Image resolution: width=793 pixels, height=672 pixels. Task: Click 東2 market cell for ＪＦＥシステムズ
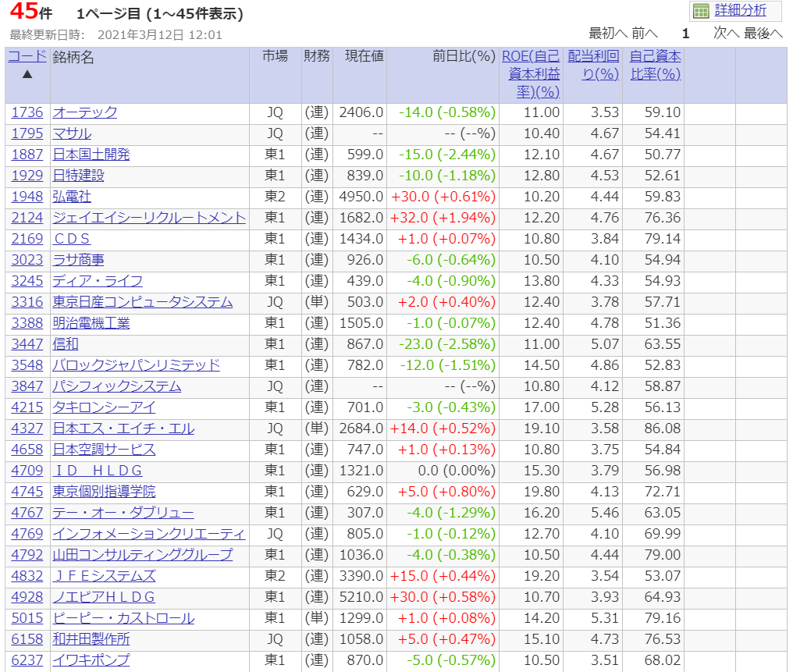[275, 576]
